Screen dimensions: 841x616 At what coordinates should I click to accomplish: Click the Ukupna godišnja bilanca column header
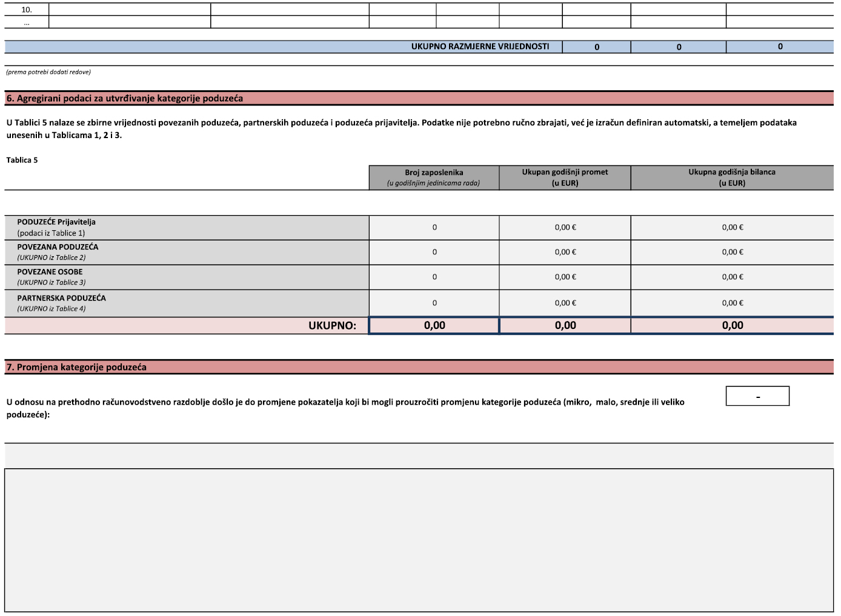[732, 177]
